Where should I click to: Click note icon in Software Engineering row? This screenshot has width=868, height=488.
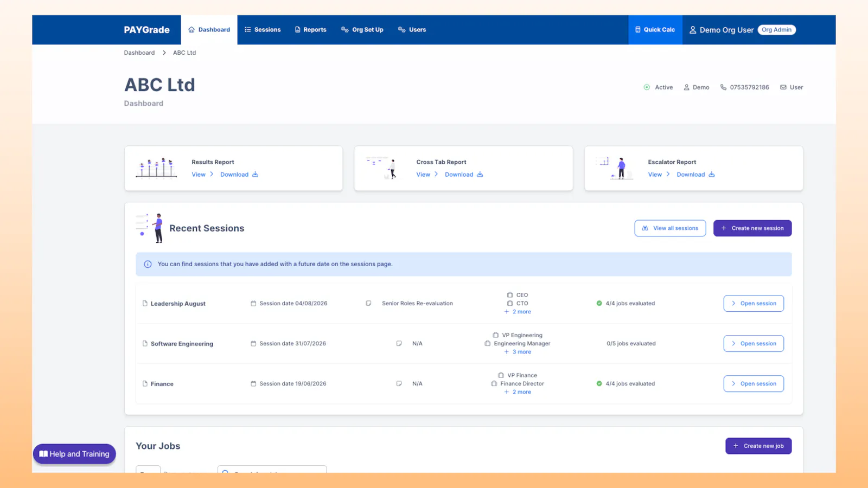point(399,344)
